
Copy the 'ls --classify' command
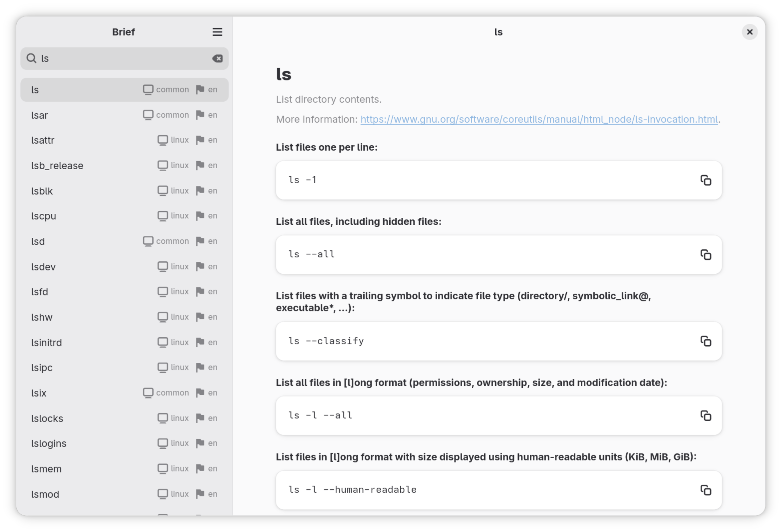pyautogui.click(x=705, y=341)
